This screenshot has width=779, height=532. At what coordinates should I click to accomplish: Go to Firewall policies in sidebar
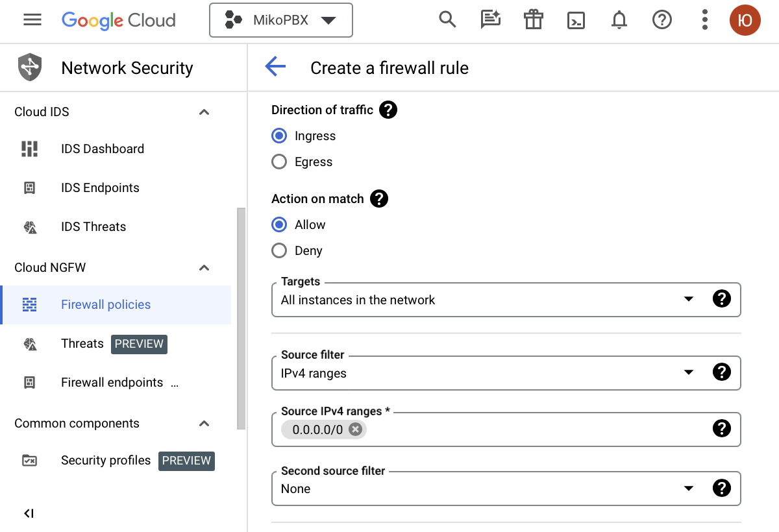click(106, 304)
